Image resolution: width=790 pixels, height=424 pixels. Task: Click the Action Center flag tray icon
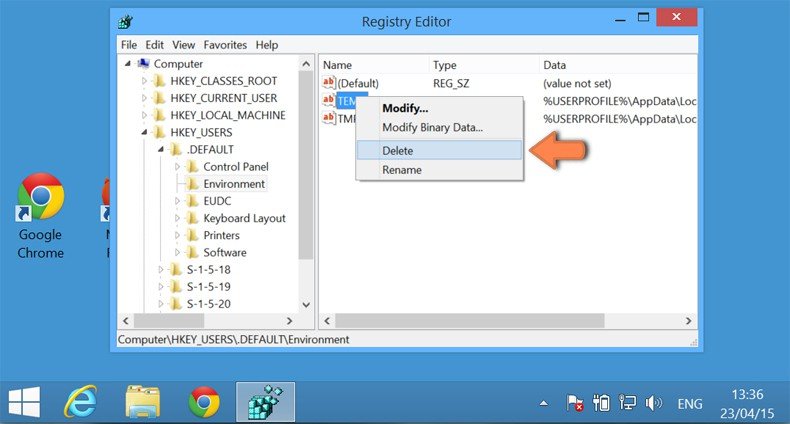click(x=574, y=403)
